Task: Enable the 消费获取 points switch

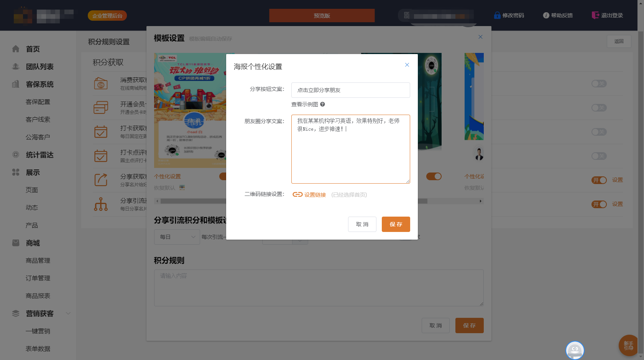Action: (599, 84)
